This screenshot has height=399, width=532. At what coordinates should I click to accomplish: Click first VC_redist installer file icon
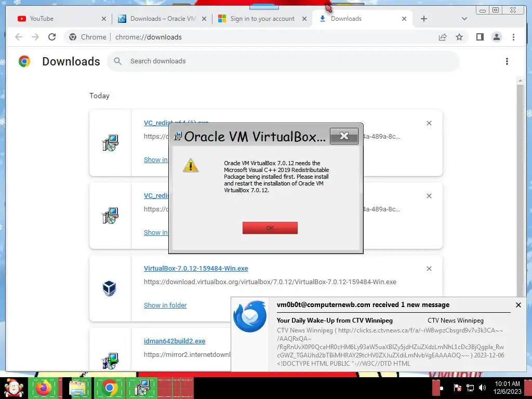(x=110, y=142)
